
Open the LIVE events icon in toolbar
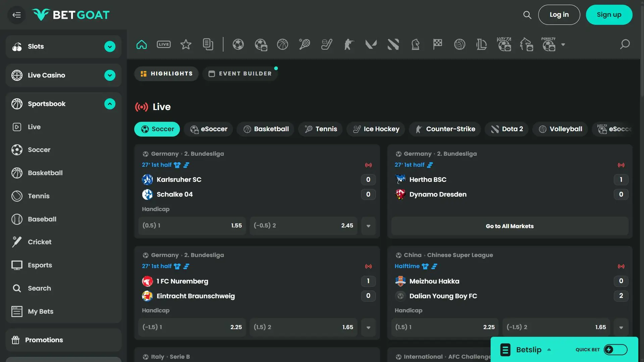164,44
